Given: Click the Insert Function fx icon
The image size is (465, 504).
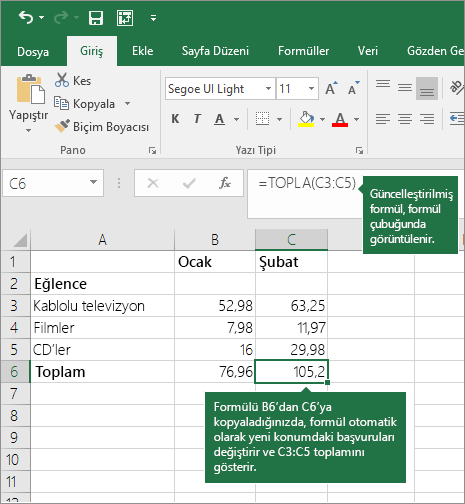Looking at the screenshot, I should [225, 183].
